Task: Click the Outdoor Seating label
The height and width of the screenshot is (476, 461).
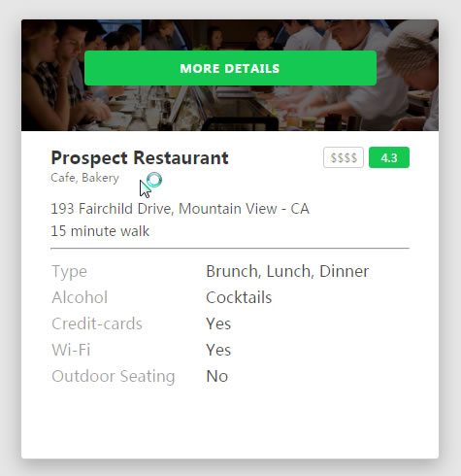Action: tap(114, 376)
